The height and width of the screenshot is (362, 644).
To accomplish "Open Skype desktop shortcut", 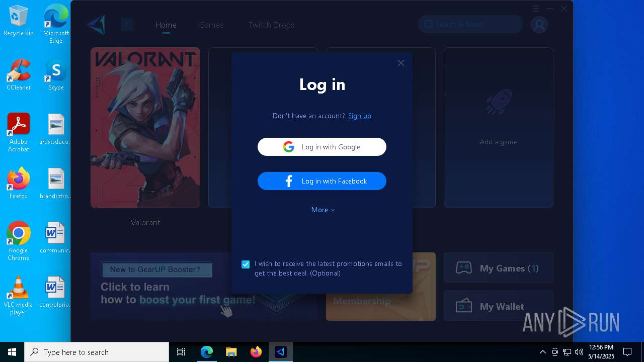I will coord(56,75).
